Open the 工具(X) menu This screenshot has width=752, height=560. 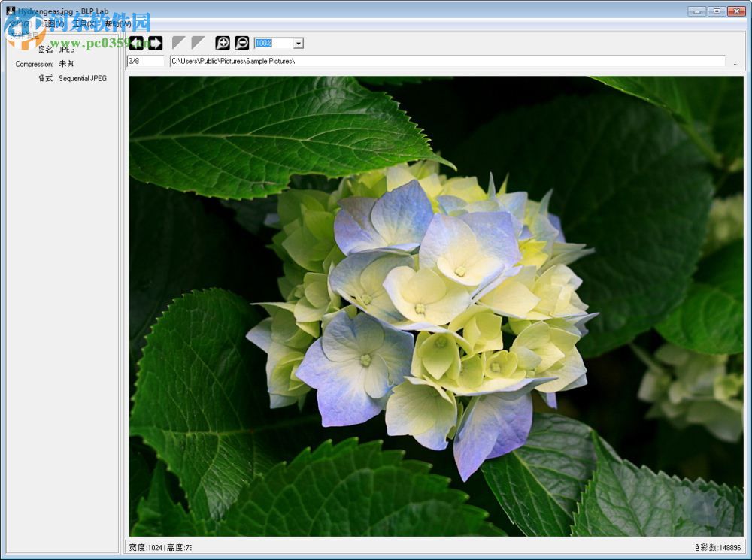[x=84, y=23]
